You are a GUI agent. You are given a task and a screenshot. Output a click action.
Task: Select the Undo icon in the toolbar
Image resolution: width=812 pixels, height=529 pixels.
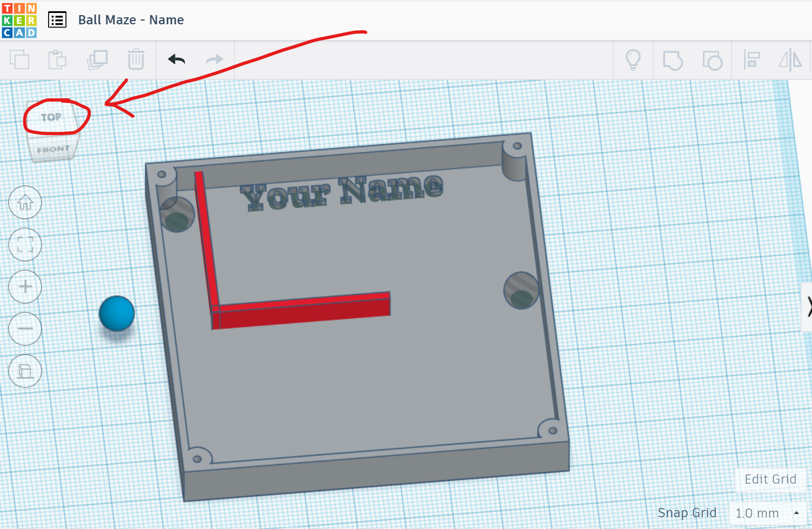[176, 59]
